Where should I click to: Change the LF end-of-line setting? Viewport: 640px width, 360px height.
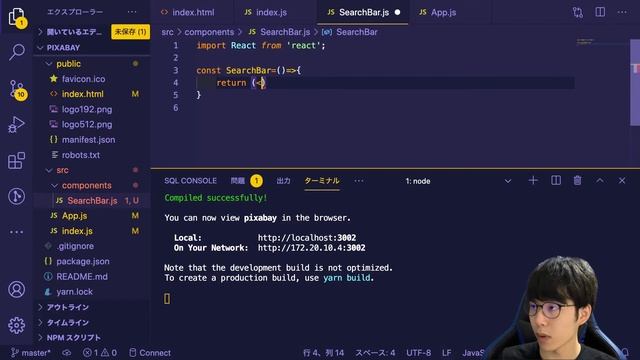447,353
